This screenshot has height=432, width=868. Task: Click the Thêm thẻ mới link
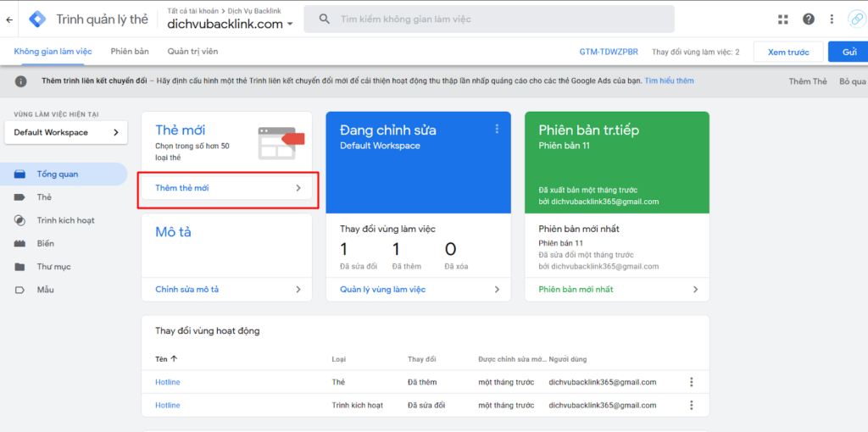point(182,188)
